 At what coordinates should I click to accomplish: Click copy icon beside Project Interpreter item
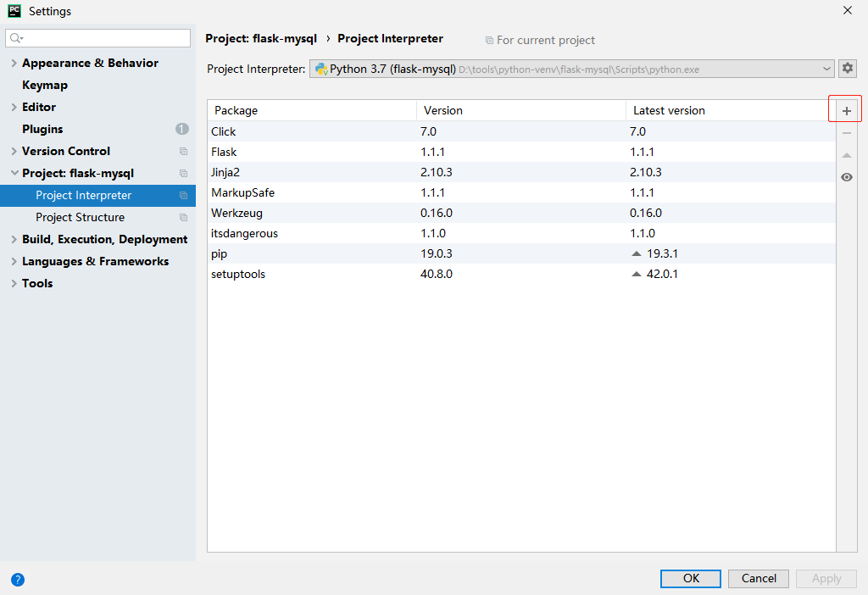tap(183, 196)
